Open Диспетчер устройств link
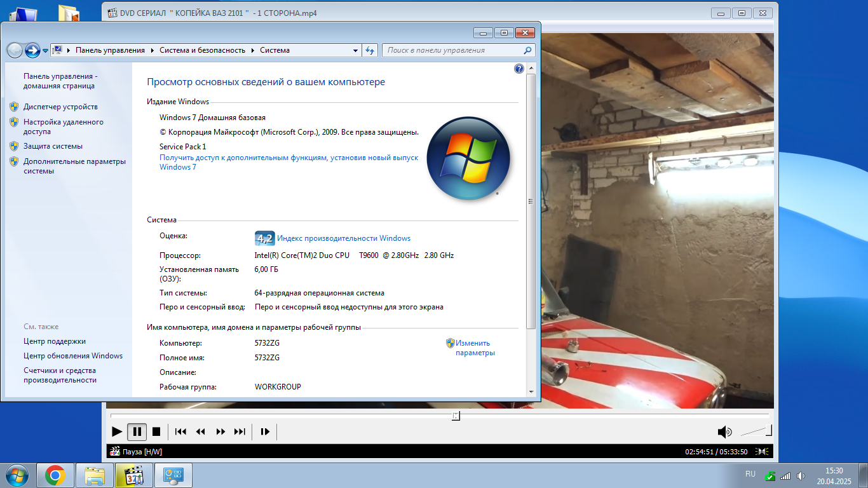The width and height of the screenshot is (868, 488). point(60,107)
